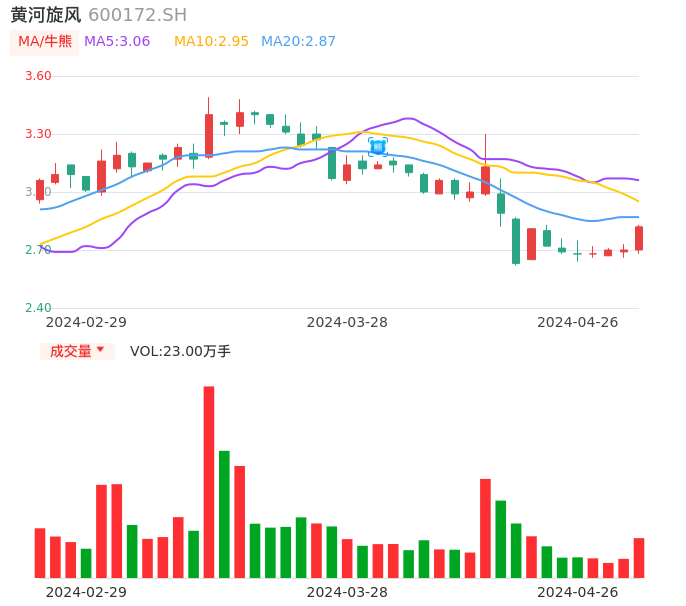Click the VOL:23.00万手 volume readout
This screenshot has width=686, height=606.
point(180,352)
